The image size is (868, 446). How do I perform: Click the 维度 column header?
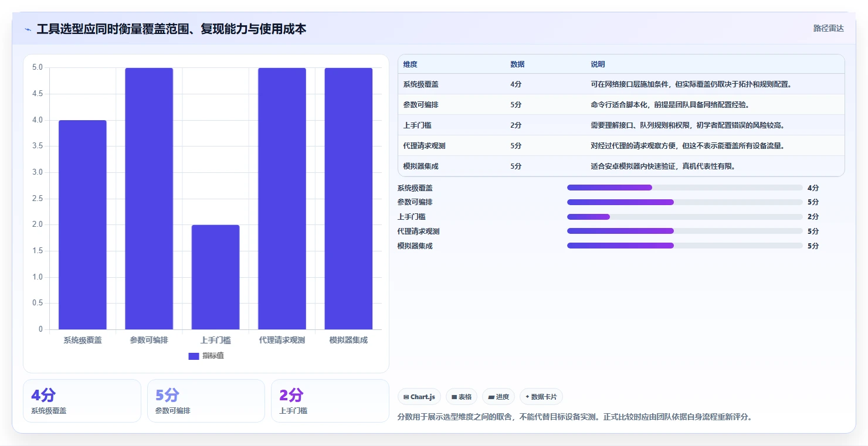point(411,64)
